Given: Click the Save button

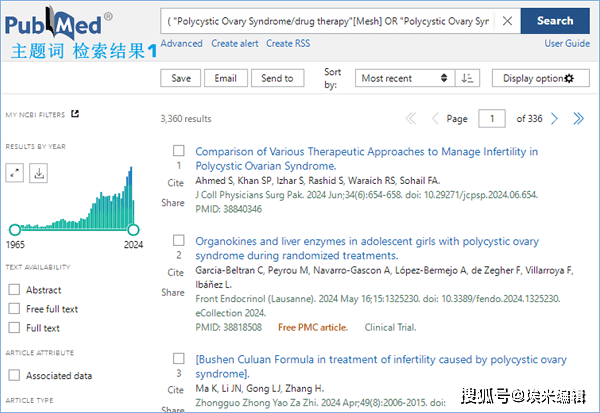Looking at the screenshot, I should click(181, 78).
